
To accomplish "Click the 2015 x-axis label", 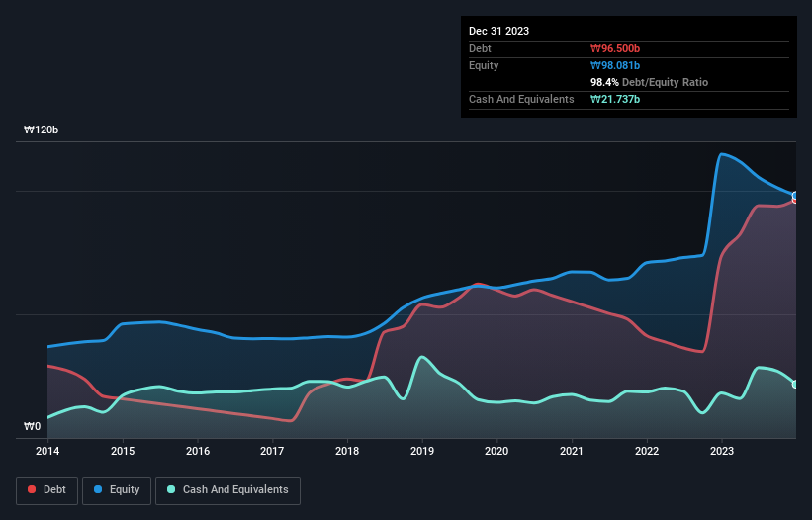I will coord(123,451).
